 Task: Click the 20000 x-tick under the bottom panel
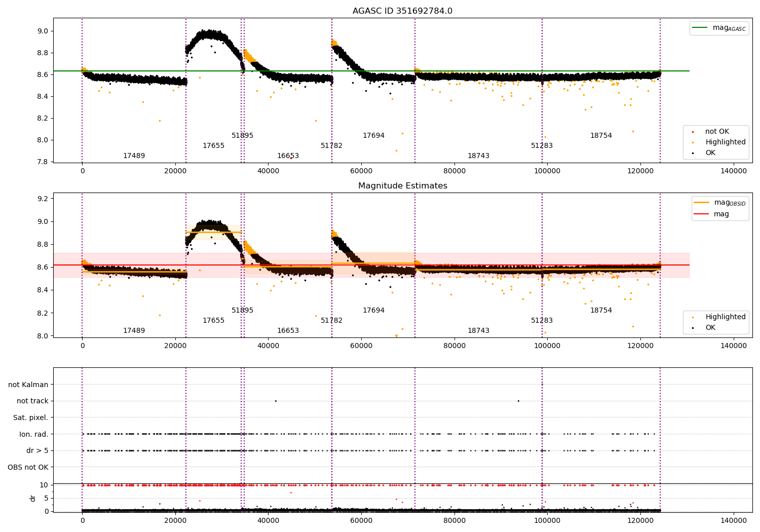click(175, 520)
